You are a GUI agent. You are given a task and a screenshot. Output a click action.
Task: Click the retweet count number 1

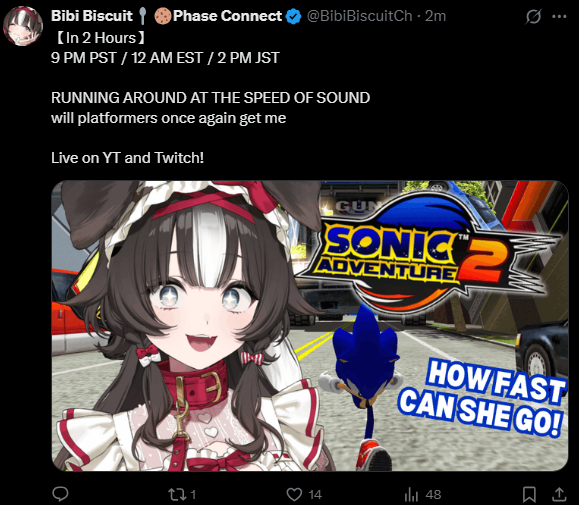(193, 495)
